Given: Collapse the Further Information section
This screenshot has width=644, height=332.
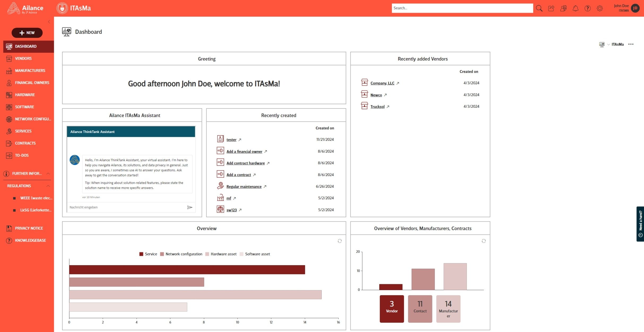Looking at the screenshot, I should coord(48,174).
